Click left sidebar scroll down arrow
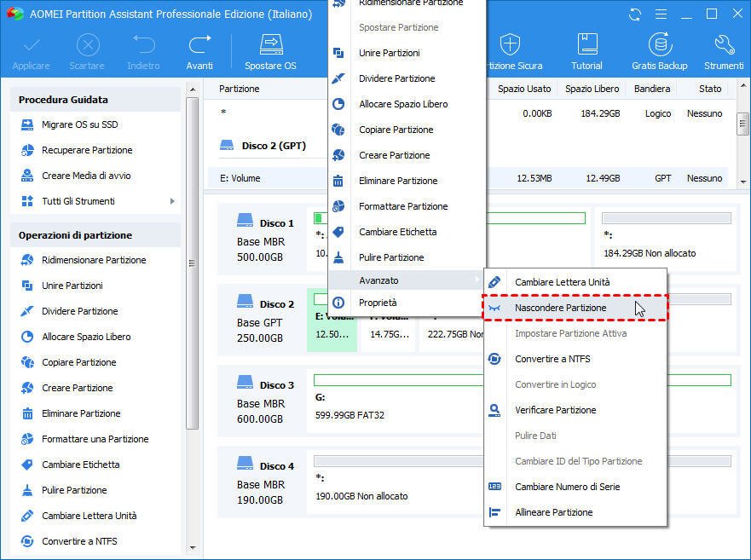 193,547
